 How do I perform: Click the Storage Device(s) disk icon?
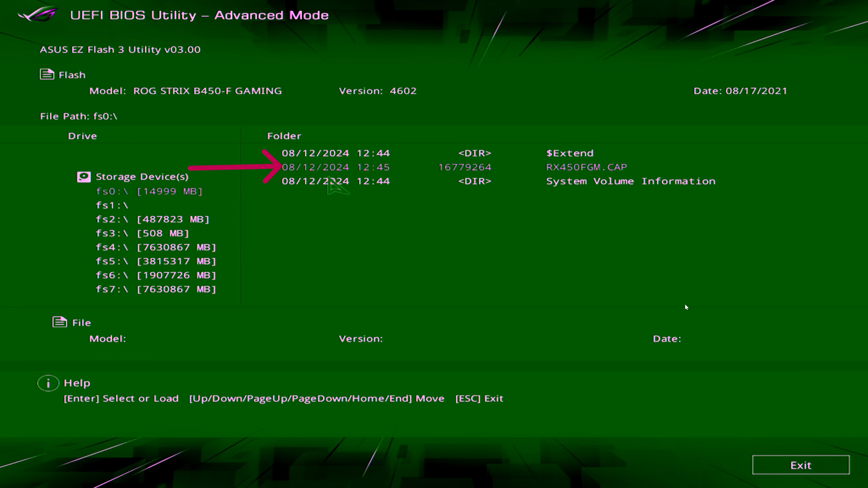coord(84,177)
